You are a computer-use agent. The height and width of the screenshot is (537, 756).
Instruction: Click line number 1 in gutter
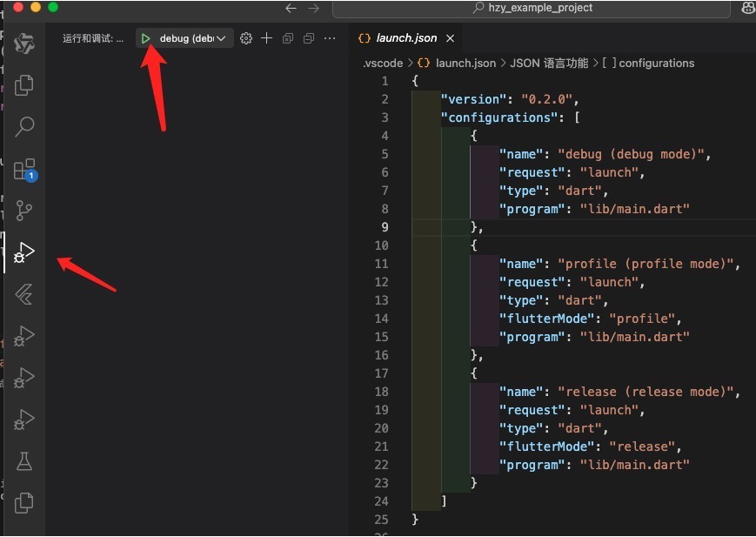[x=385, y=81]
